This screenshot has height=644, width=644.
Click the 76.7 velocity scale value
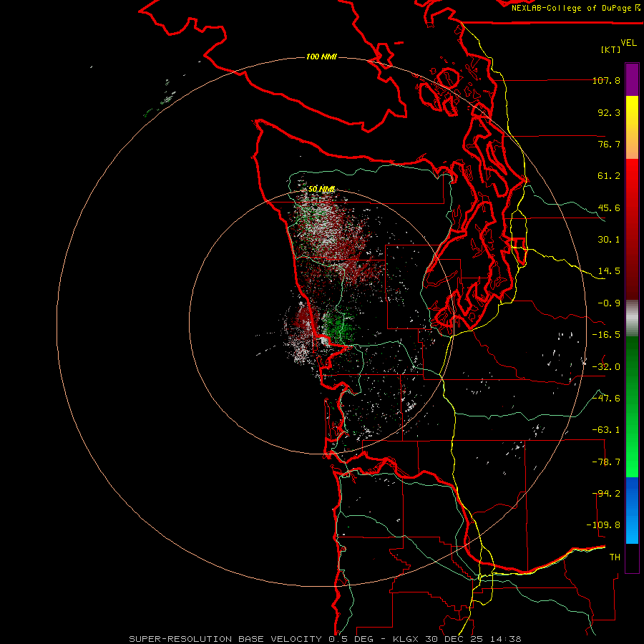click(x=609, y=144)
